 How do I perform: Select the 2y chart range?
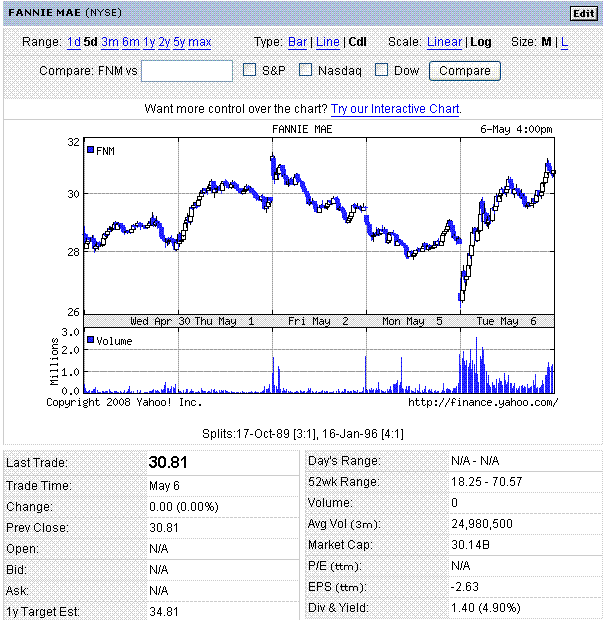(x=164, y=42)
